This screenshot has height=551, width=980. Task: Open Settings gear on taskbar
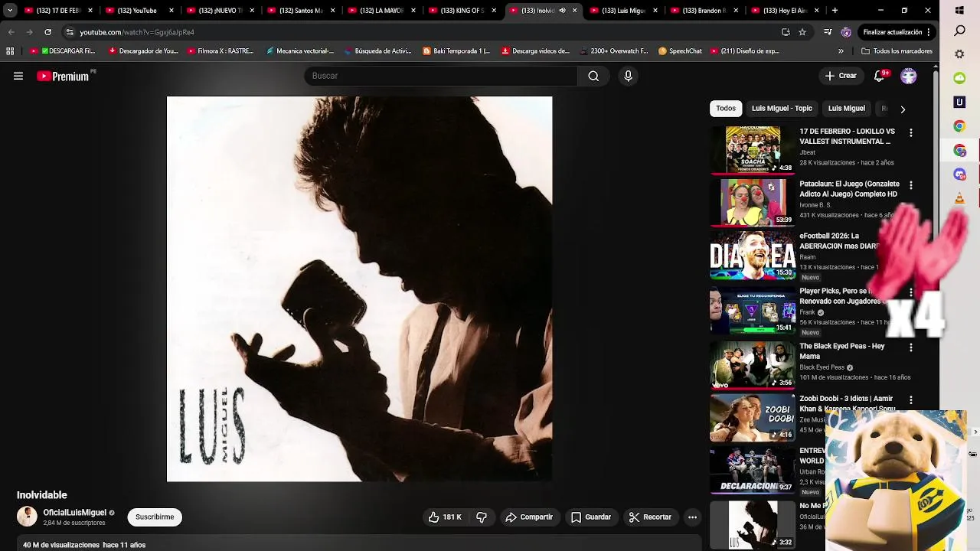(x=959, y=54)
